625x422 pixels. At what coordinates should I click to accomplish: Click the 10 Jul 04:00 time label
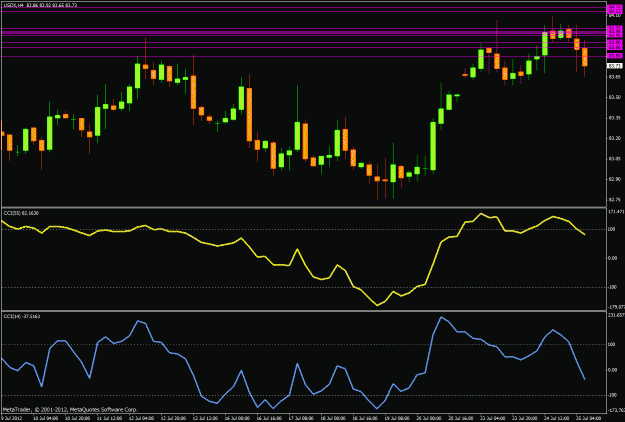[45, 418]
